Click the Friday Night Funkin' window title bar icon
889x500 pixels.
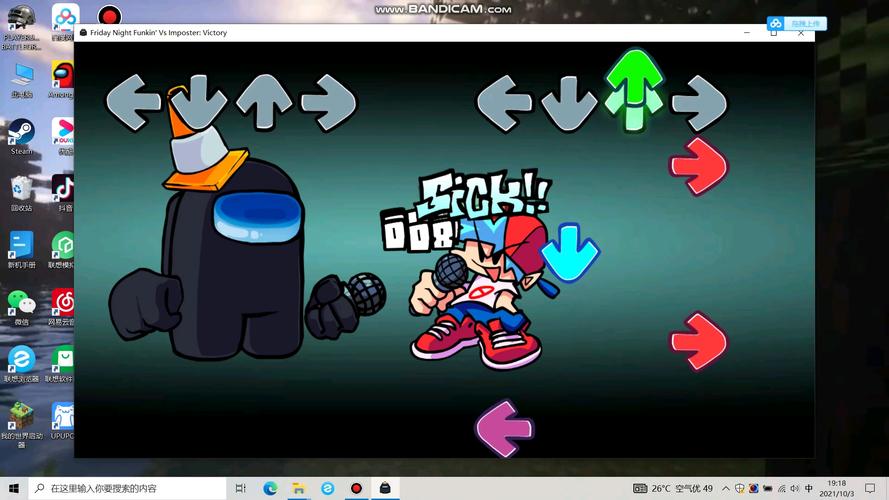point(83,33)
